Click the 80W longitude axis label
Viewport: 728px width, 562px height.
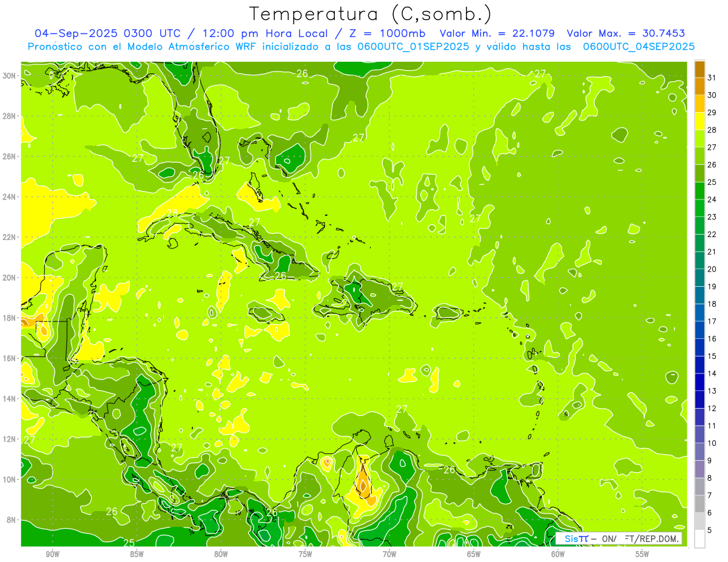221,554
